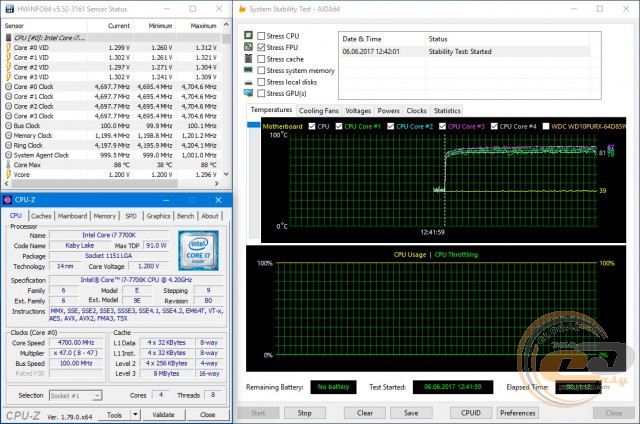Enable the Stress system memory checkbox

point(261,70)
